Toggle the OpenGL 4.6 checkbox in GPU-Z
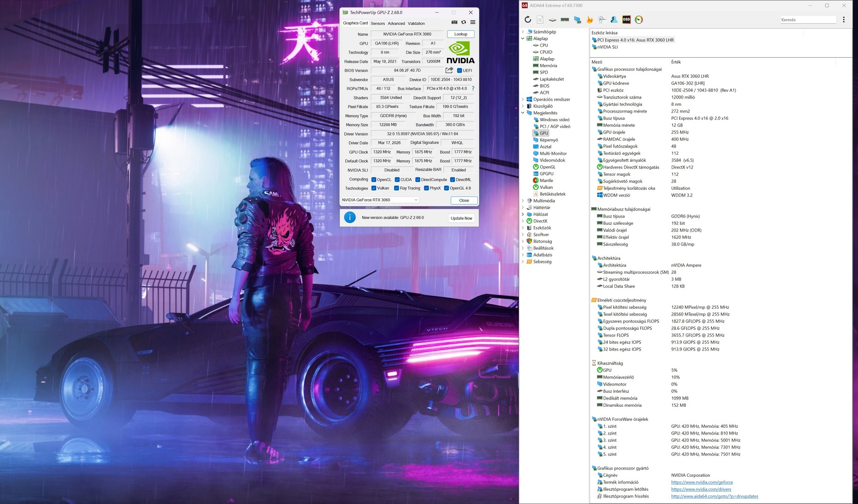The width and height of the screenshot is (858, 504). pos(446,188)
